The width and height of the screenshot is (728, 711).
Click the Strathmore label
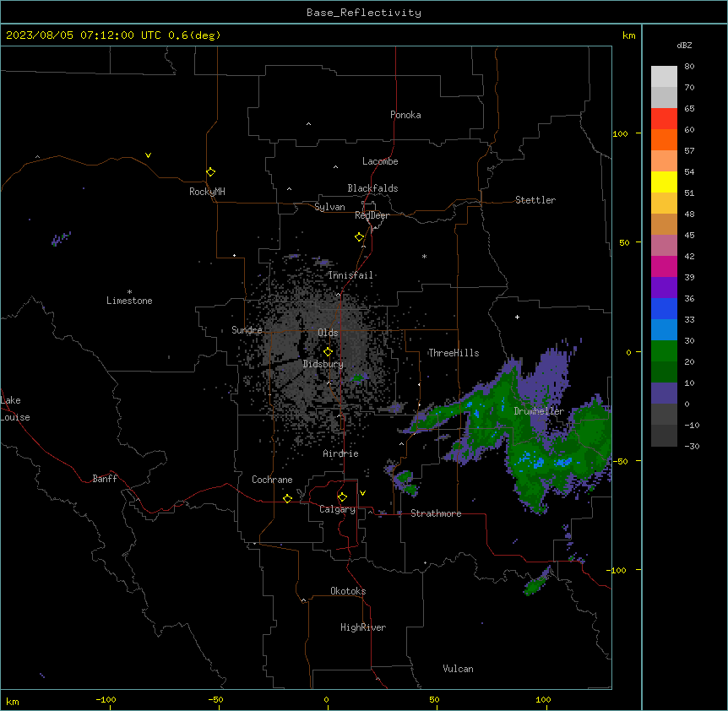click(x=436, y=513)
